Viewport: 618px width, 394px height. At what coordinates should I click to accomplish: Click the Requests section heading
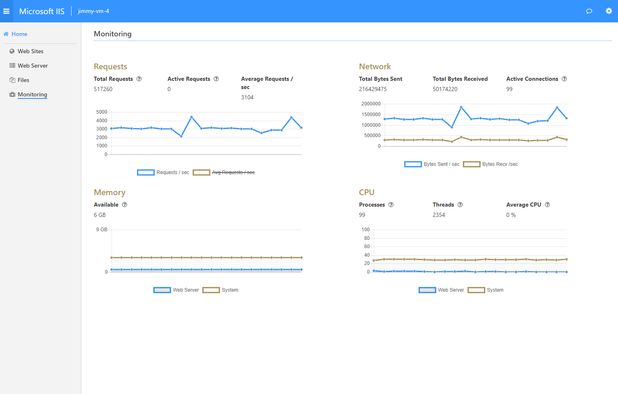pos(110,66)
